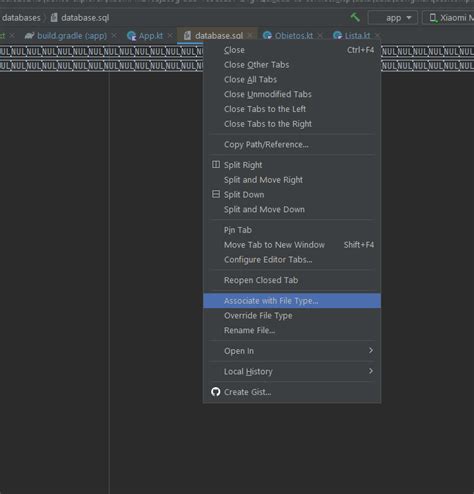This screenshot has width=474, height=494.
Task: Click the Kotlin icon on App.kt tab
Action: (x=132, y=36)
